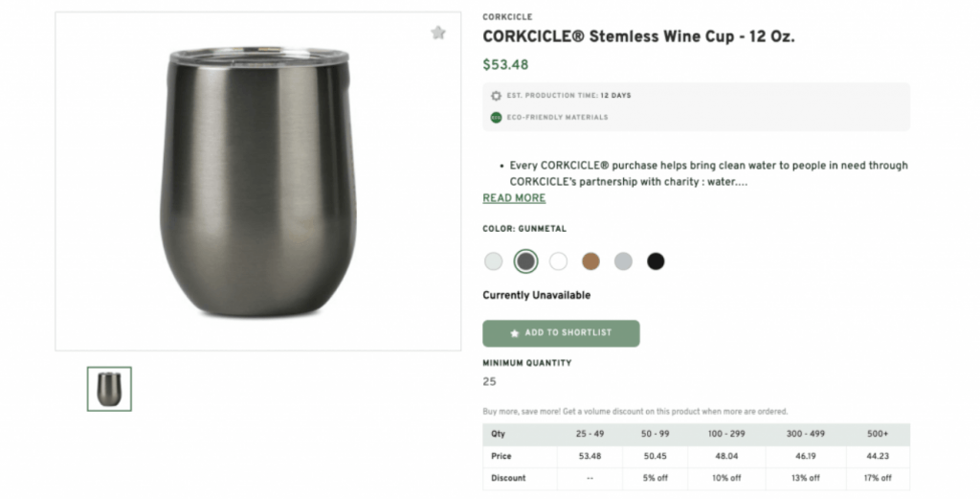Pick the pure white color swatch
Image resolution: width=980 pixels, height=499 pixels.
[559, 261]
